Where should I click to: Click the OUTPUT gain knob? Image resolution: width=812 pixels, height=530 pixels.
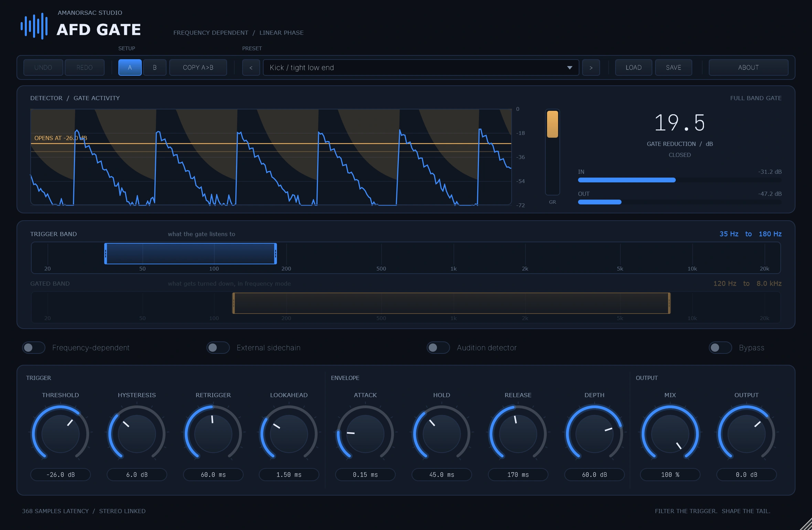(747, 434)
